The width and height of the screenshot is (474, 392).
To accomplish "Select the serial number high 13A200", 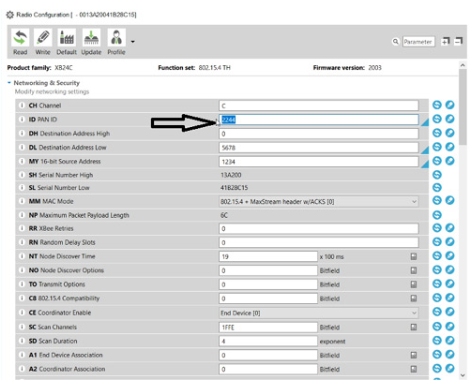I will coord(231,175).
